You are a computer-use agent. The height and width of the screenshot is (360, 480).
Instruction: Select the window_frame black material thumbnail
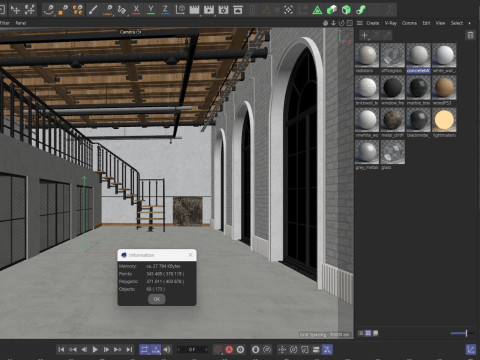[393, 88]
